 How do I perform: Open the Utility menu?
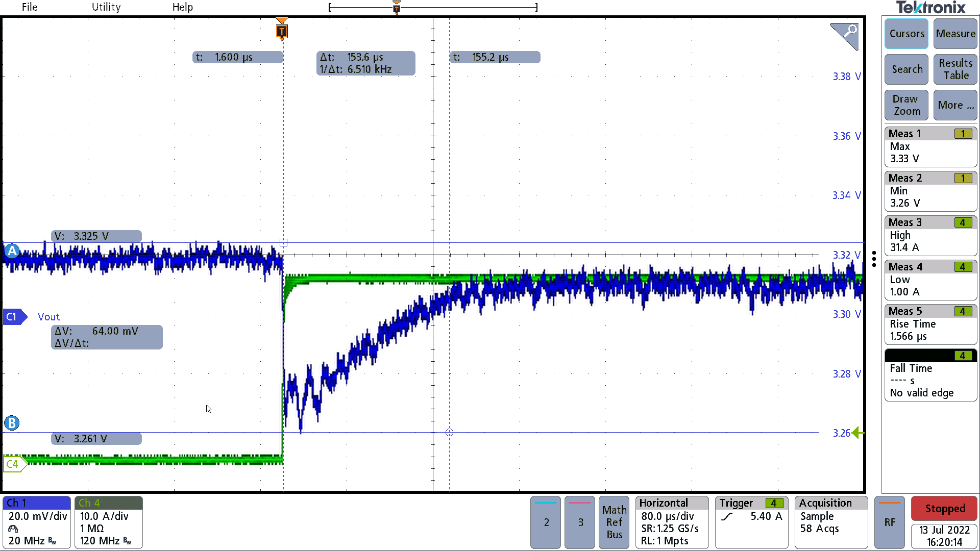pyautogui.click(x=106, y=7)
